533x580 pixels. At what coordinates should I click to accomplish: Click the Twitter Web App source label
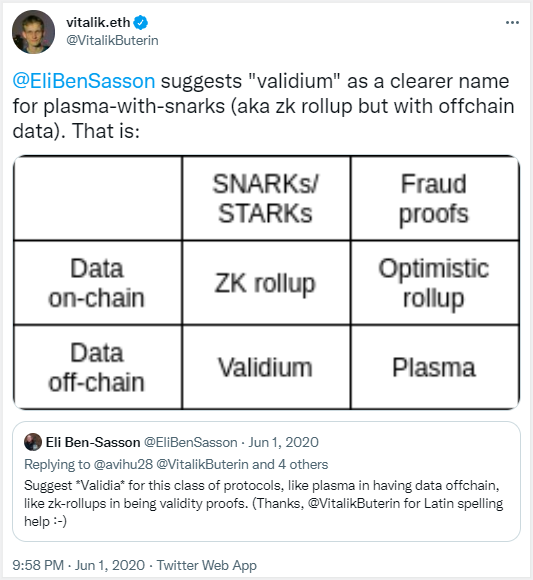[x=207, y=565]
